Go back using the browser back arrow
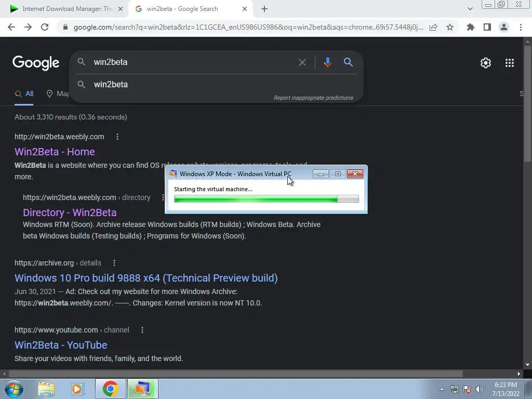Image resolution: width=532 pixels, height=399 pixels. (11, 27)
